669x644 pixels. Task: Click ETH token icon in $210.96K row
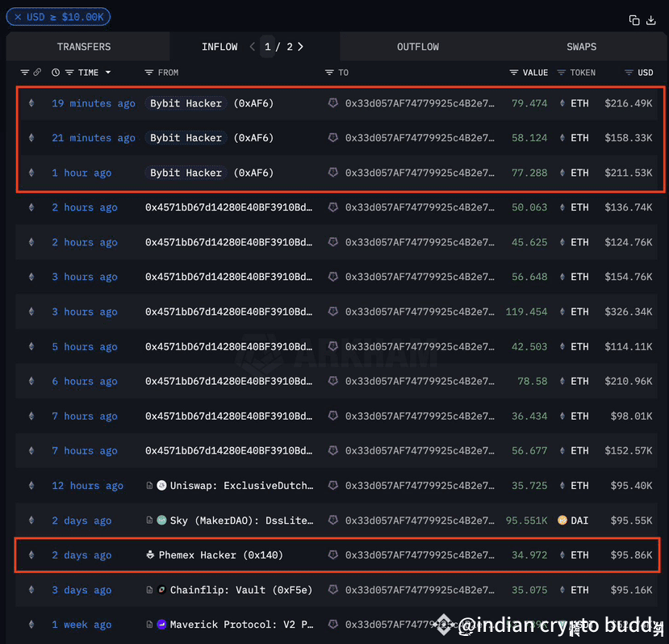(x=562, y=381)
